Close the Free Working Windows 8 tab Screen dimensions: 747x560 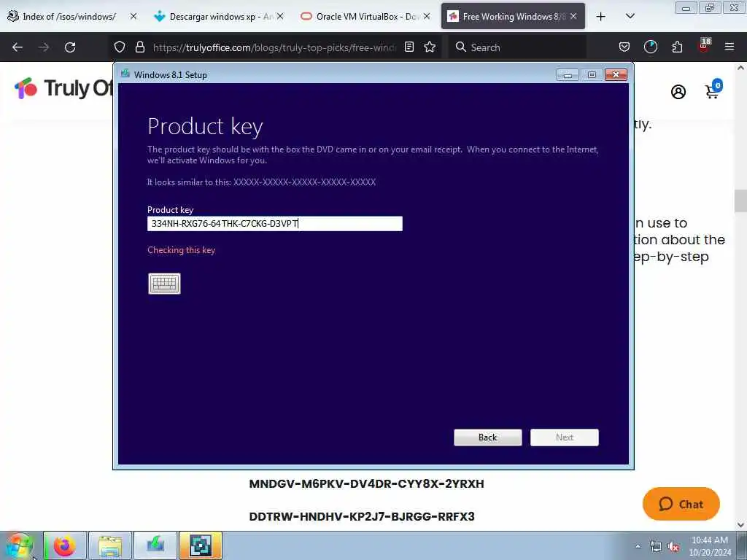pyautogui.click(x=573, y=16)
